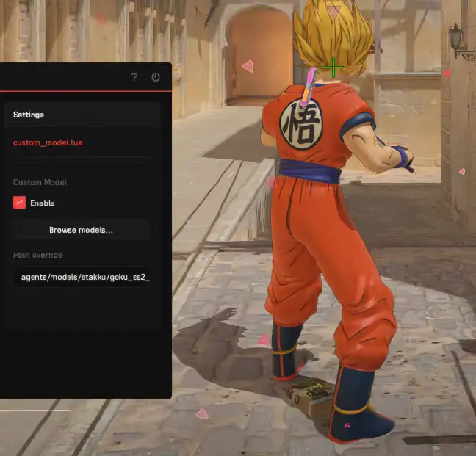The image size is (476, 456).
Task: Click the power icon in panel header
Action: (x=156, y=77)
